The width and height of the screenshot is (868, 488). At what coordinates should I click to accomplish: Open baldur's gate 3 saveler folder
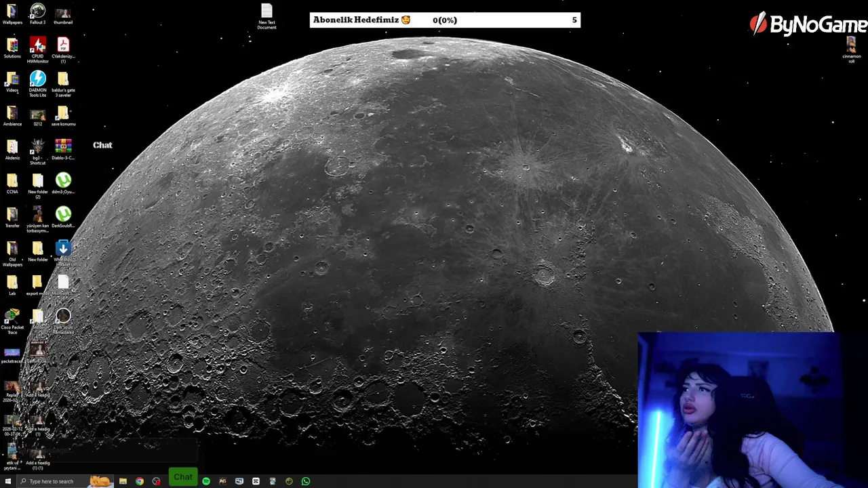[63, 84]
